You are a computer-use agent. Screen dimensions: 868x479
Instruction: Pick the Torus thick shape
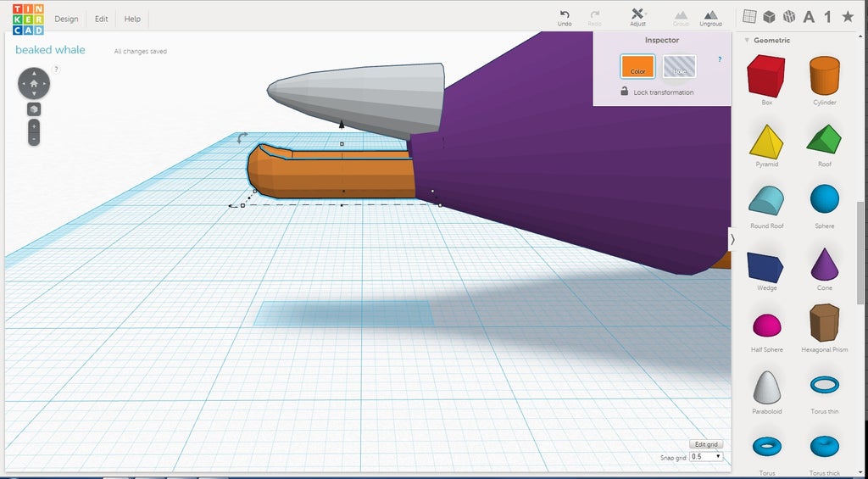point(824,446)
